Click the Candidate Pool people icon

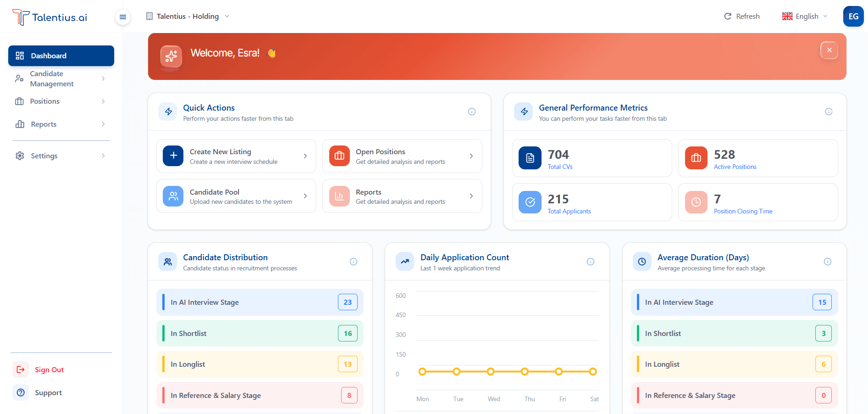click(173, 196)
